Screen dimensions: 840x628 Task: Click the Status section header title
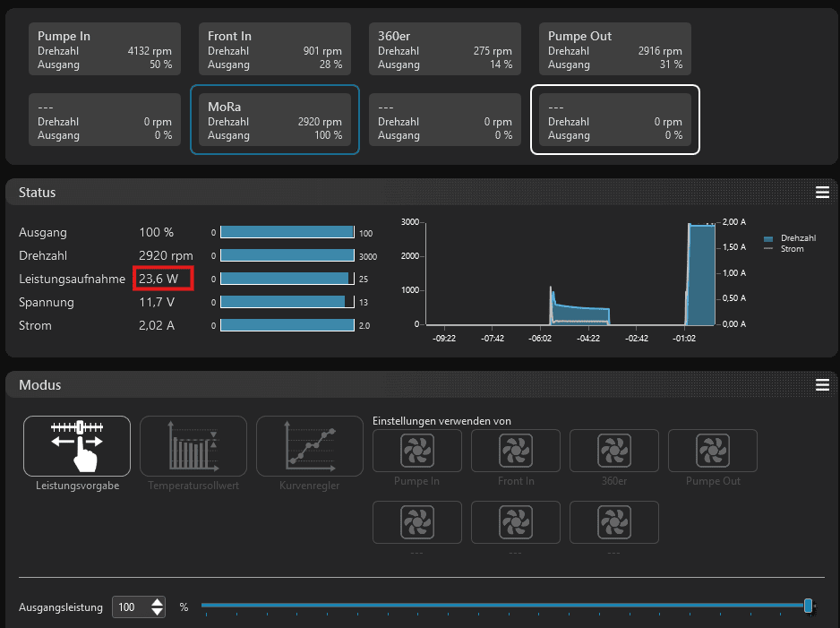click(37, 193)
